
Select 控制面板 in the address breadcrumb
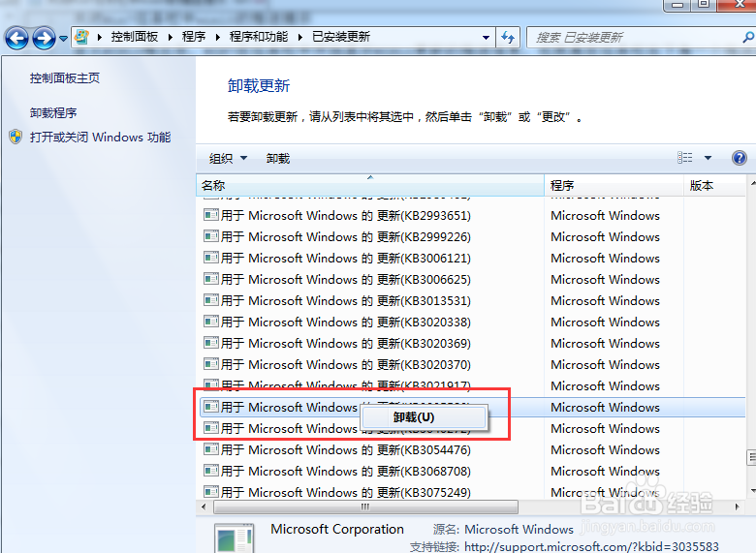[x=135, y=37]
